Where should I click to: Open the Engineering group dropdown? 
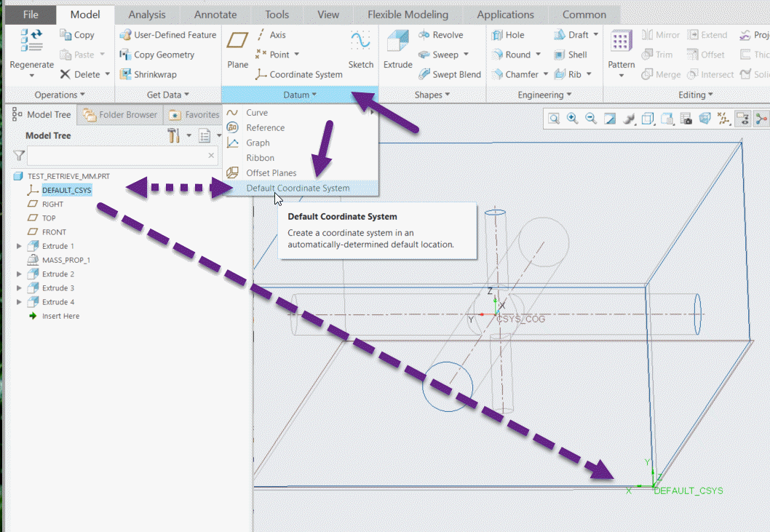point(568,94)
